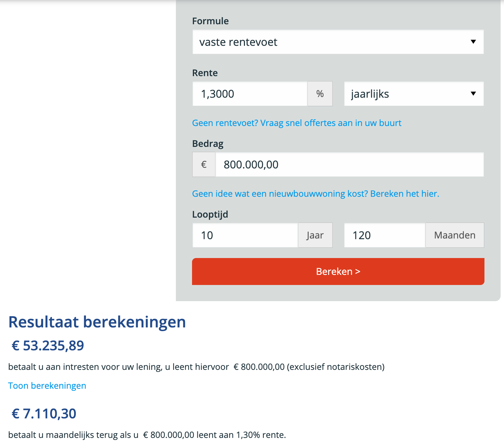Click the Looptijd label

(210, 215)
